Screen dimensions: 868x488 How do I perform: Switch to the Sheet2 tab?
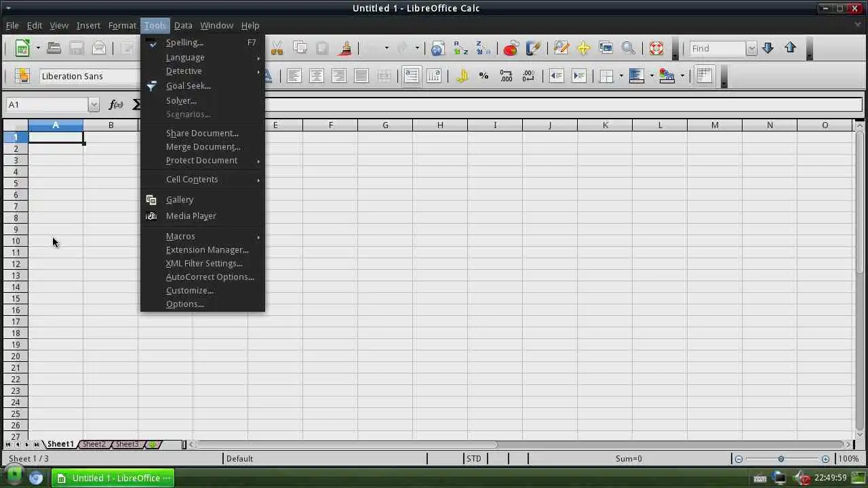(94, 445)
